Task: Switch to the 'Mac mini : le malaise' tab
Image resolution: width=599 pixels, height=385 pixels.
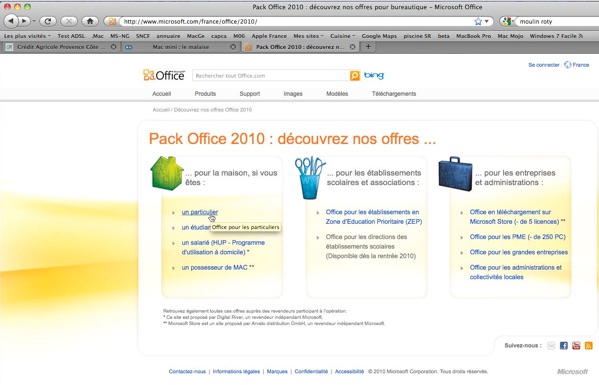Action: pyautogui.click(x=180, y=47)
